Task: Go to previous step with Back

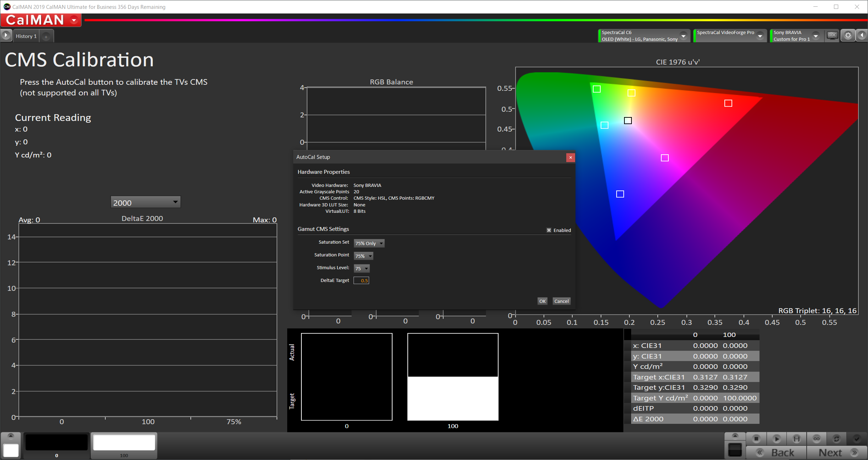Action: coord(776,453)
